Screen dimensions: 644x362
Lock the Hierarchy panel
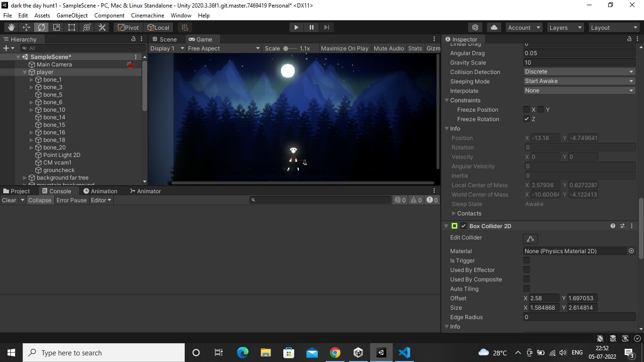133,39
